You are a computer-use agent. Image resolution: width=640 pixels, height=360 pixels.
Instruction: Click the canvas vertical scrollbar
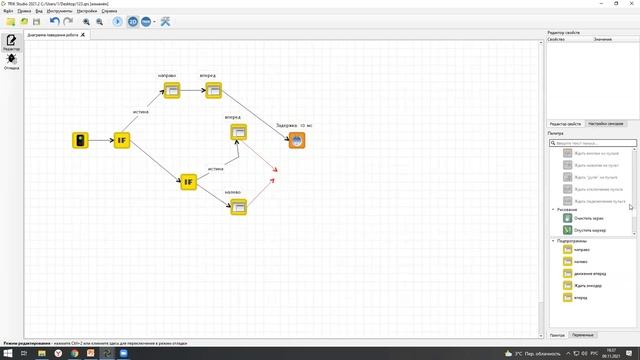(541, 189)
